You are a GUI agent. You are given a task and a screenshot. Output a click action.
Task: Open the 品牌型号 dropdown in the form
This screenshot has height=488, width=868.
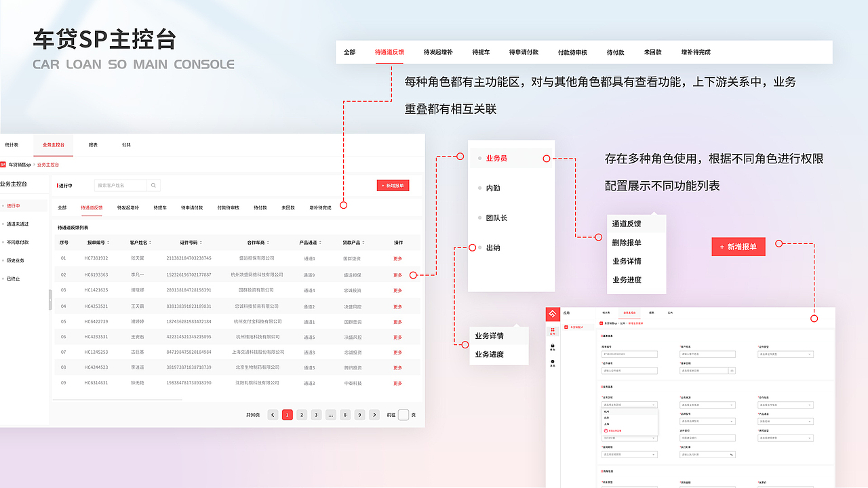click(x=707, y=422)
